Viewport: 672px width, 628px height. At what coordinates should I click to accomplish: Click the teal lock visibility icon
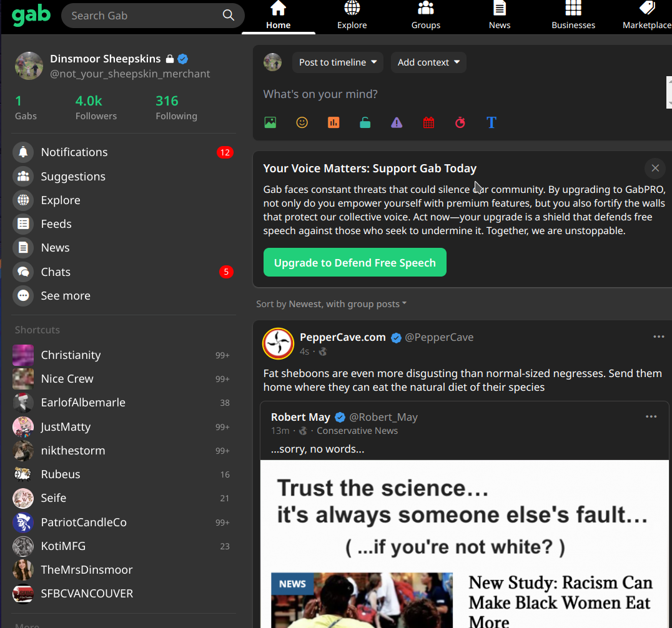[365, 122]
